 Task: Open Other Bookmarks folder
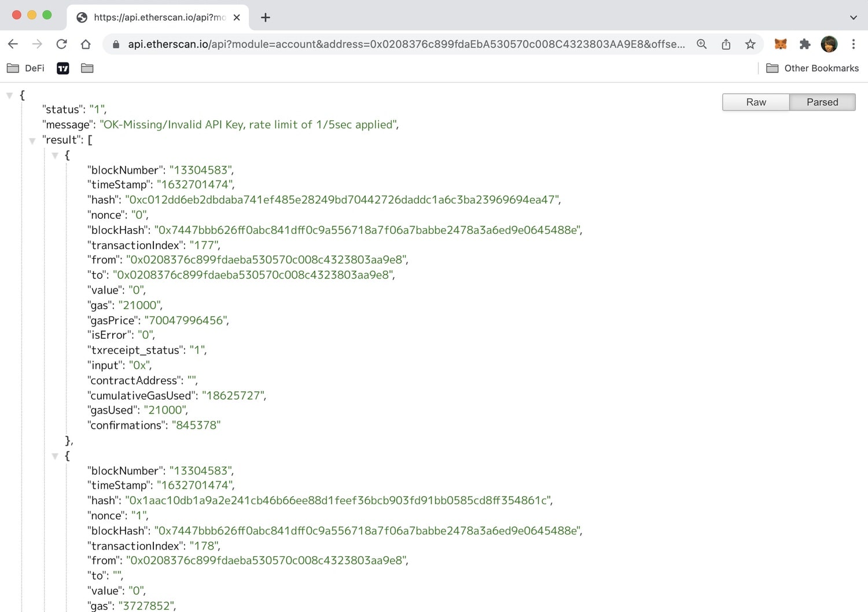[812, 68]
